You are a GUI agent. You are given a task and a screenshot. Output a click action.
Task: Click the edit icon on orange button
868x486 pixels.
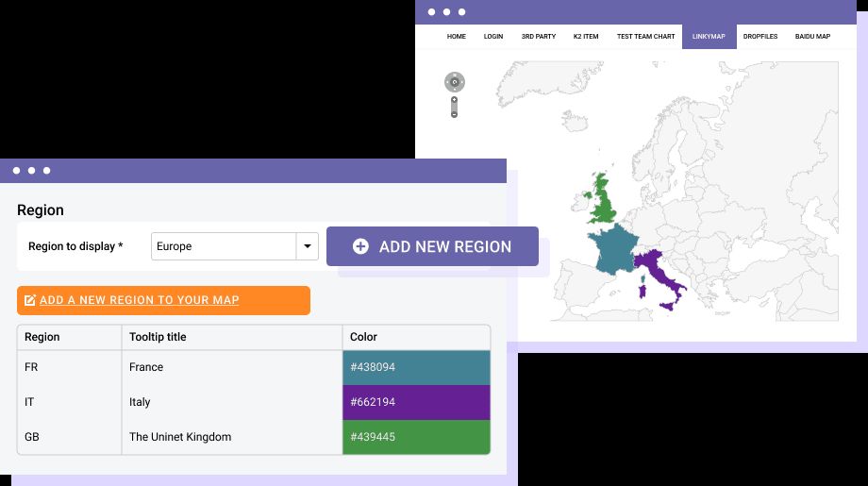point(30,300)
